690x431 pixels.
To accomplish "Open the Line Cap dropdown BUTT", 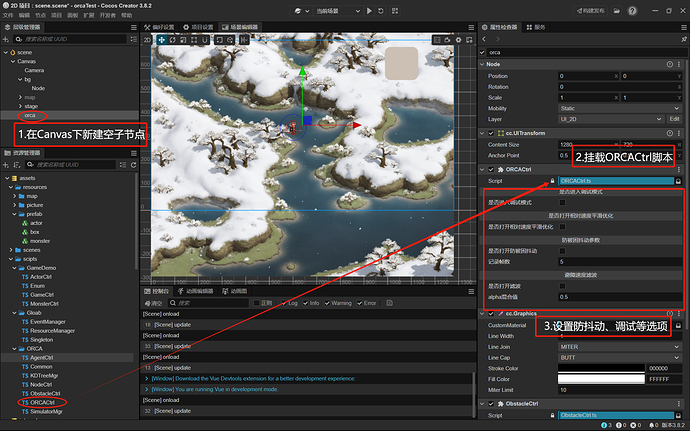I will 620,358.
